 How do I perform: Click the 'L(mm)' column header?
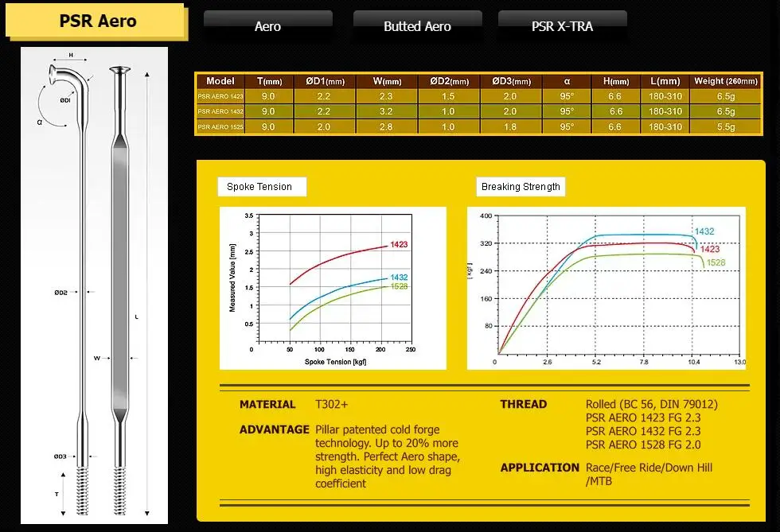[665, 81]
